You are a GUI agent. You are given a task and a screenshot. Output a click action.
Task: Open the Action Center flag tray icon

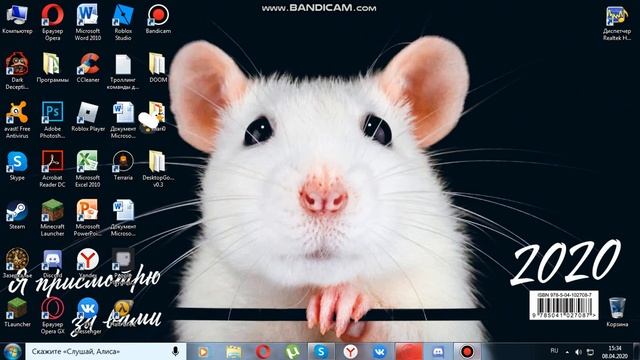click(x=590, y=352)
